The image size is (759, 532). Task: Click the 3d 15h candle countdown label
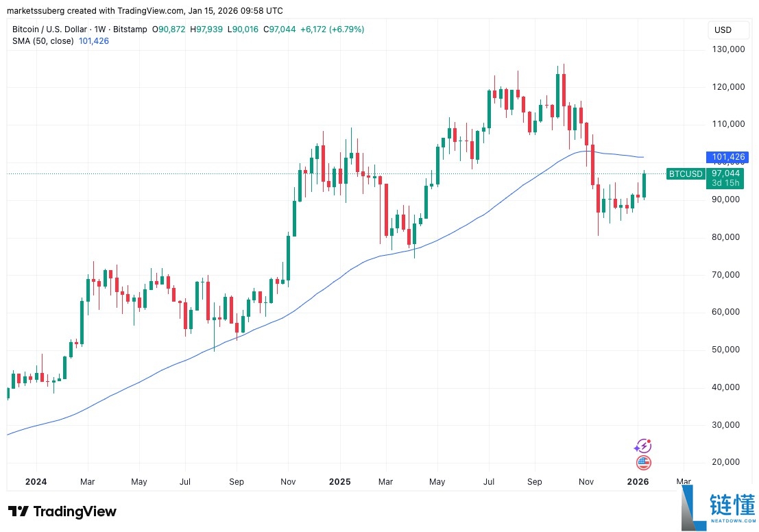(x=725, y=183)
